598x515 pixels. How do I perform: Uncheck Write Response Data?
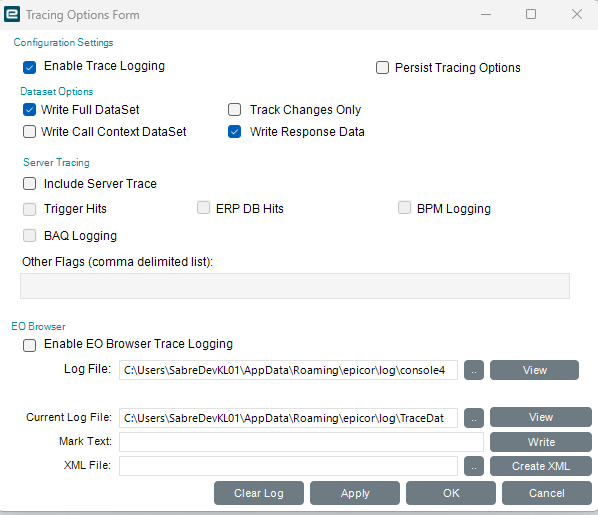click(x=235, y=132)
